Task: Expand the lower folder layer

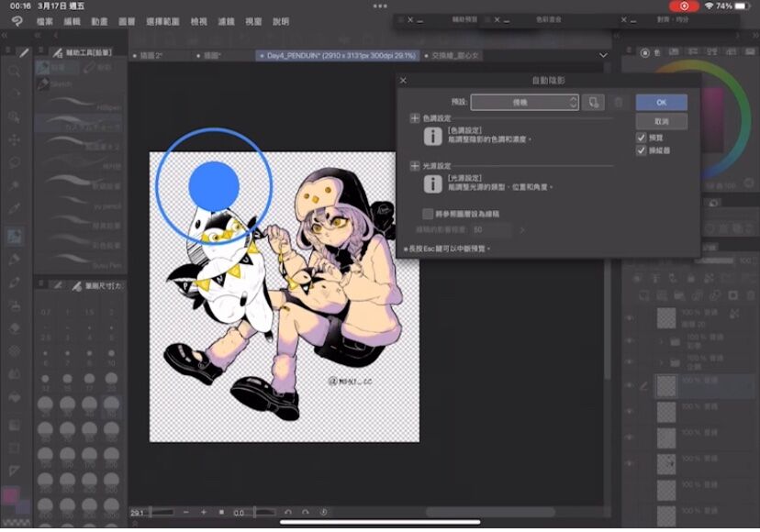Action: (661, 362)
